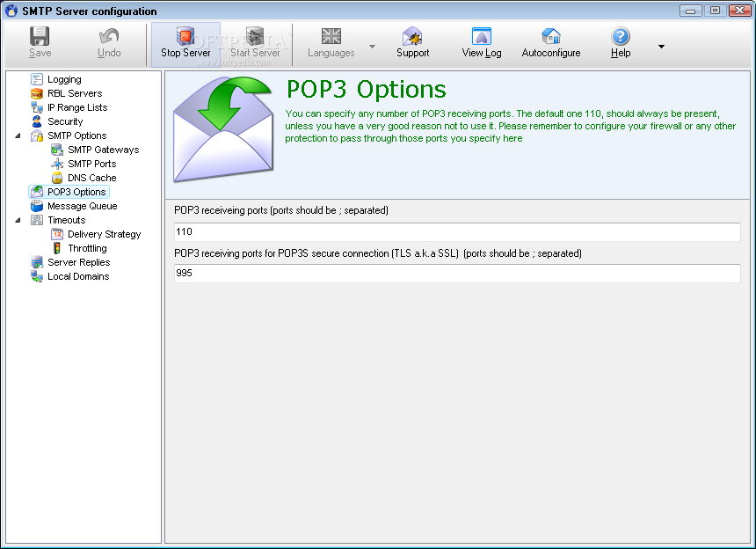The image size is (756, 549).
Task: Click the POP3S secure ports field containing 995
Action: pos(457,274)
